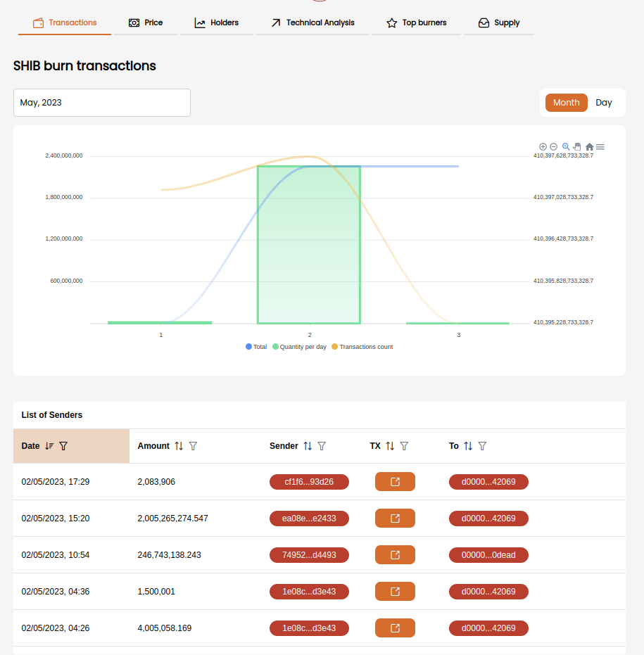
Task: Click amount 4,005,058.169
Action: (x=165, y=628)
